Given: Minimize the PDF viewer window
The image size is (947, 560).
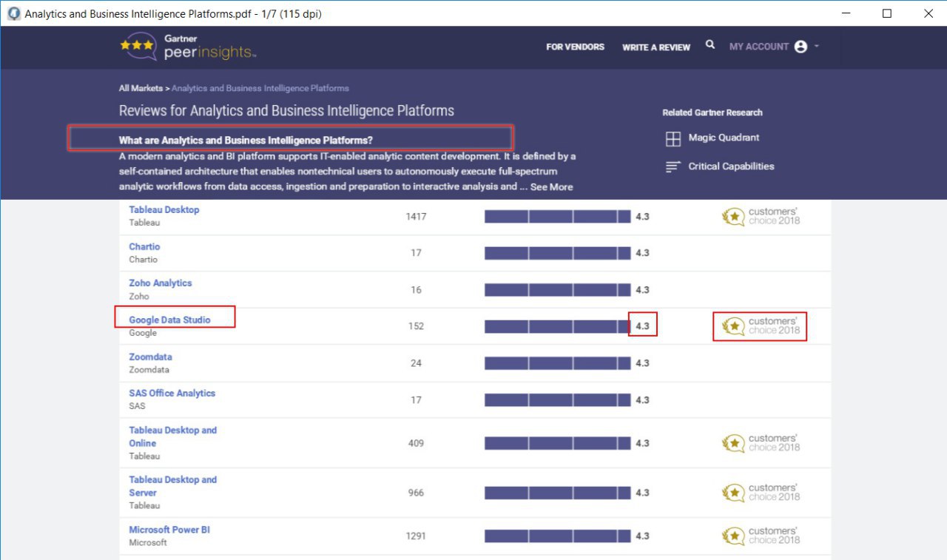Looking at the screenshot, I should [x=846, y=13].
